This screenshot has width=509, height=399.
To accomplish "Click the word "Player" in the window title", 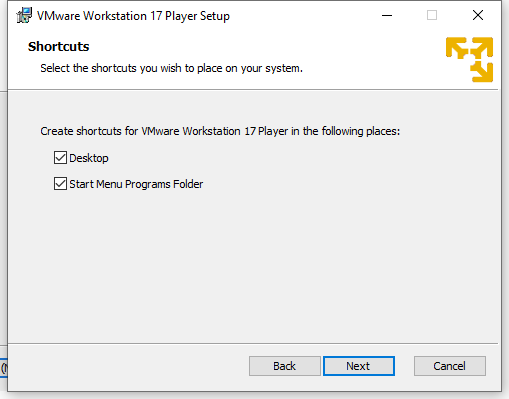I will pos(181,16).
